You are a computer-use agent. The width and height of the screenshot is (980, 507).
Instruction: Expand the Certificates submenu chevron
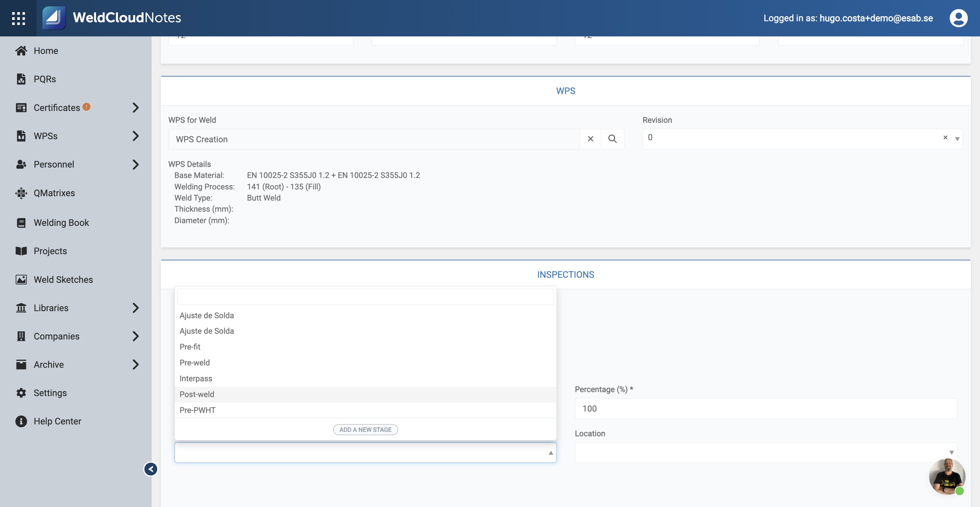coord(135,108)
